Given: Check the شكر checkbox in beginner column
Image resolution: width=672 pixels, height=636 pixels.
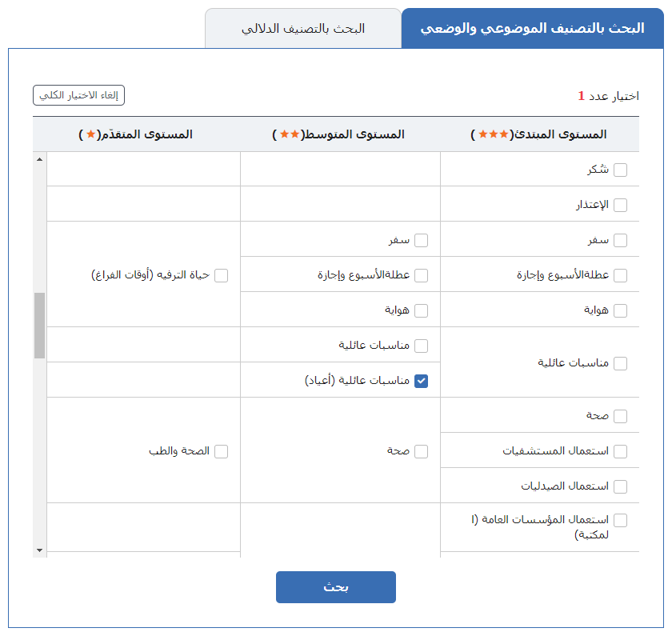Looking at the screenshot, I should pos(620,170).
